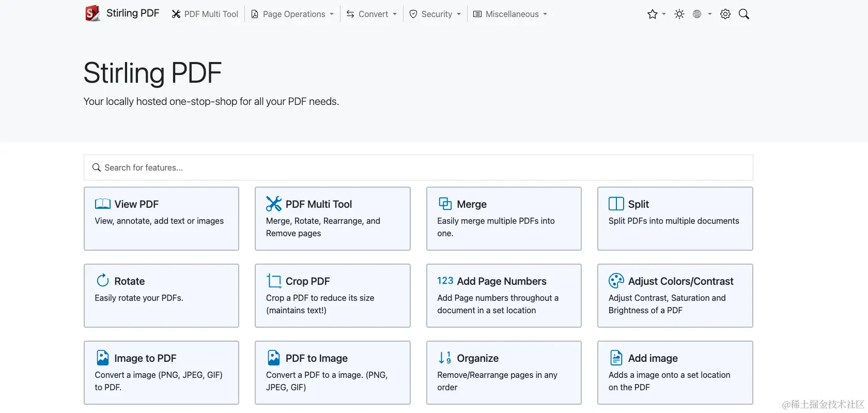Open the View PDF feature card
This screenshot has width=868, height=413.
tap(161, 219)
